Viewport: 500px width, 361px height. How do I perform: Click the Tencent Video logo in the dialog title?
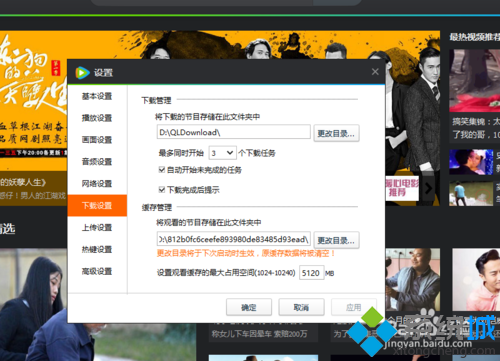click(82, 73)
